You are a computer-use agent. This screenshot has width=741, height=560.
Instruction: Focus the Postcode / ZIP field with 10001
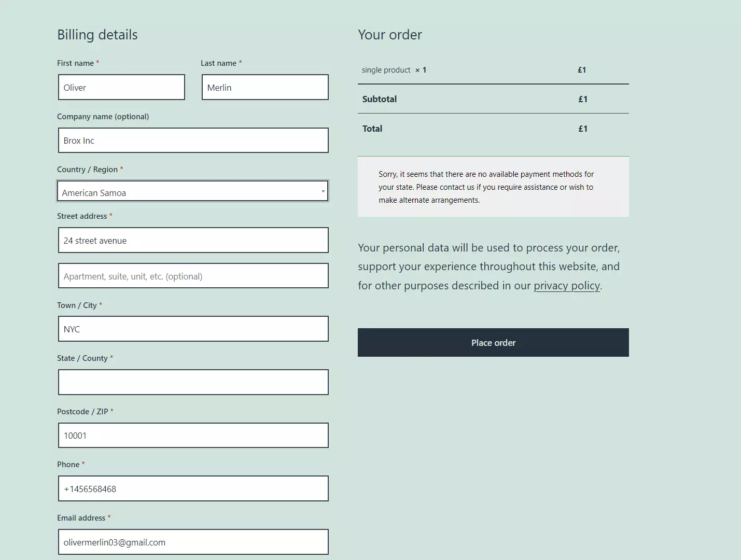pyautogui.click(x=193, y=436)
